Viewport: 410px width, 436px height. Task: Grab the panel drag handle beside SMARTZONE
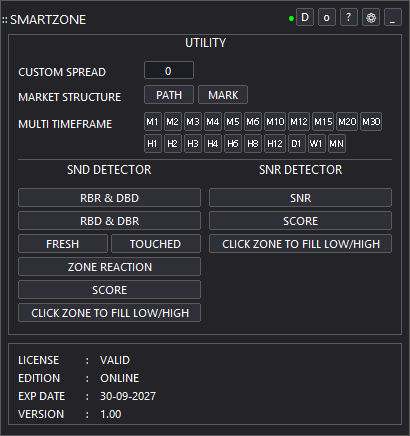click(x=5, y=20)
